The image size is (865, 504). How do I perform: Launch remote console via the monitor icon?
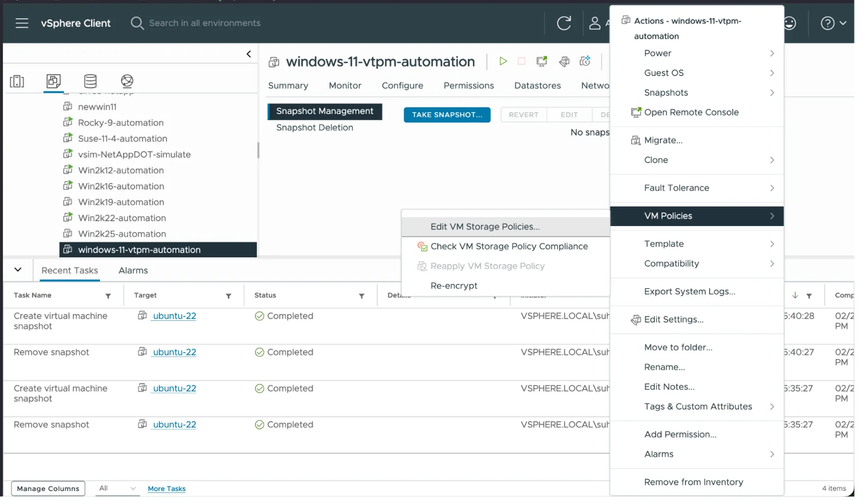pyautogui.click(x=542, y=62)
